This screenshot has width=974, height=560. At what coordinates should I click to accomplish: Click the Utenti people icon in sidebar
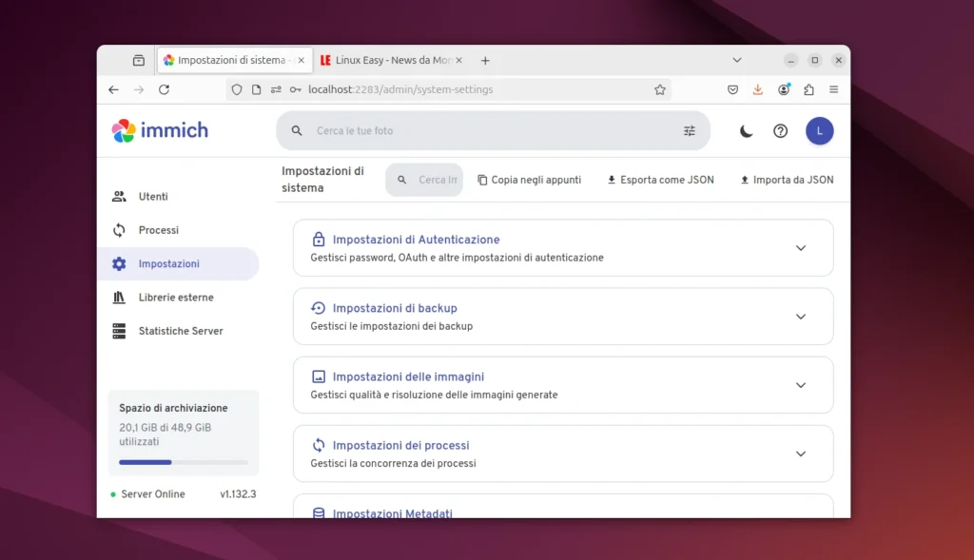119,196
